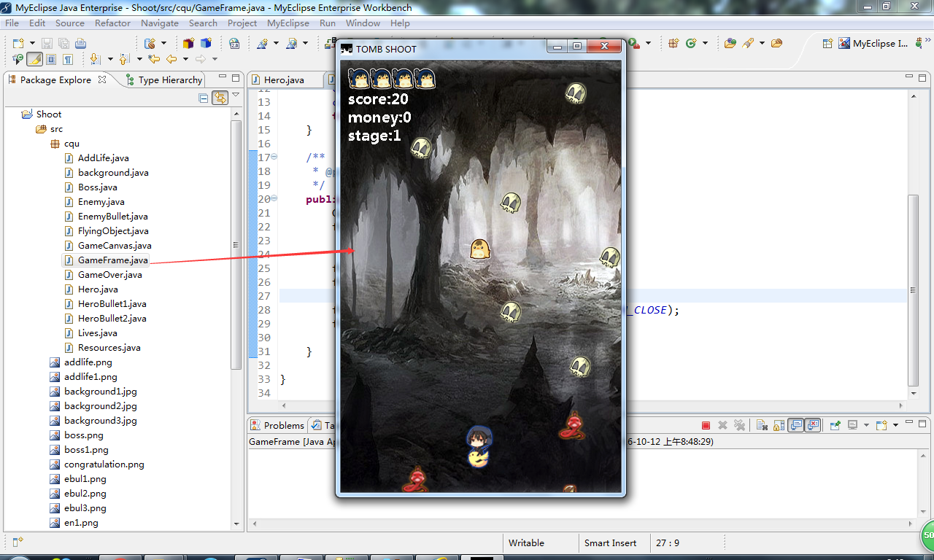Toggle Link with Editor in Package Explorer
The height and width of the screenshot is (560, 934).
coord(219,98)
